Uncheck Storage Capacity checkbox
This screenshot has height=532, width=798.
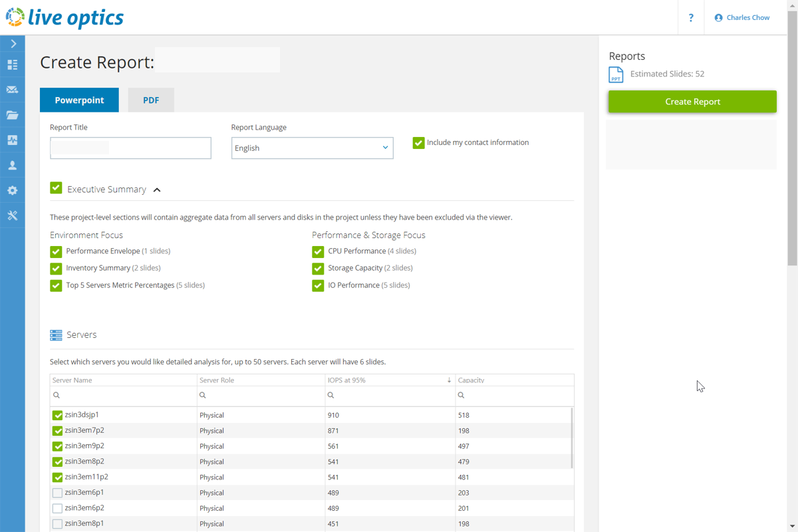tap(318, 269)
